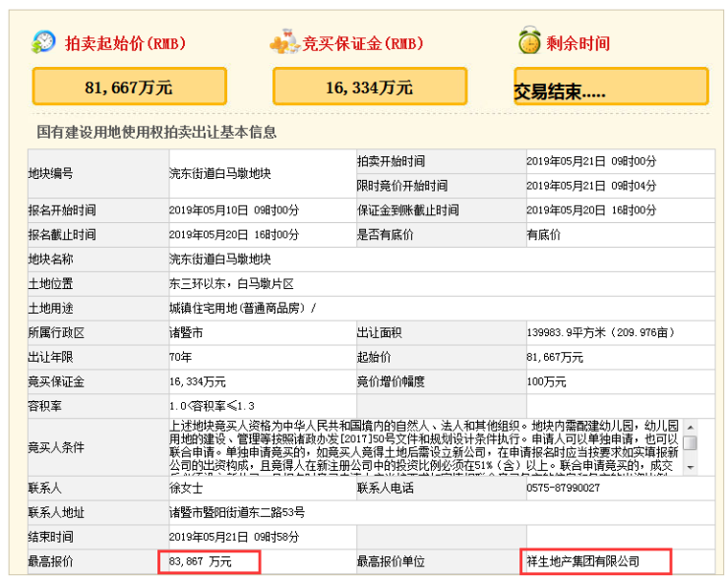Click 报名截止时间 value 2019年05月20日 16时00分
Screen dimensions: 728x580
click(234, 235)
